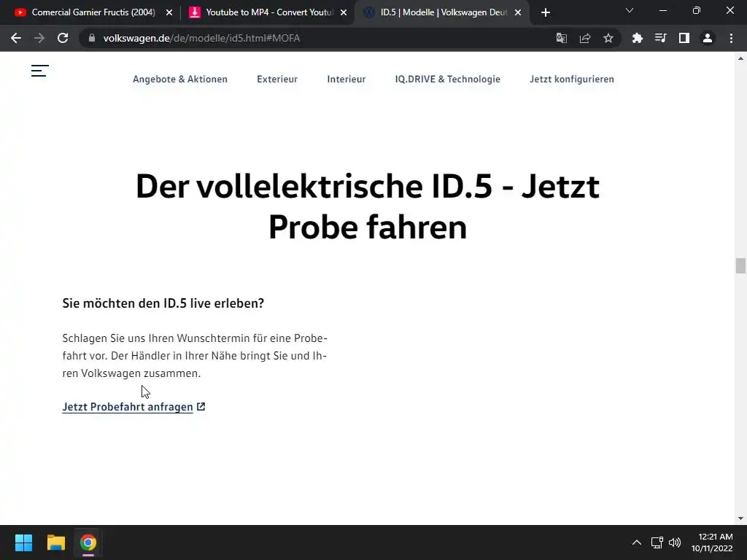Image resolution: width=747 pixels, height=560 pixels.
Task: Reload the page
Action: point(63,38)
